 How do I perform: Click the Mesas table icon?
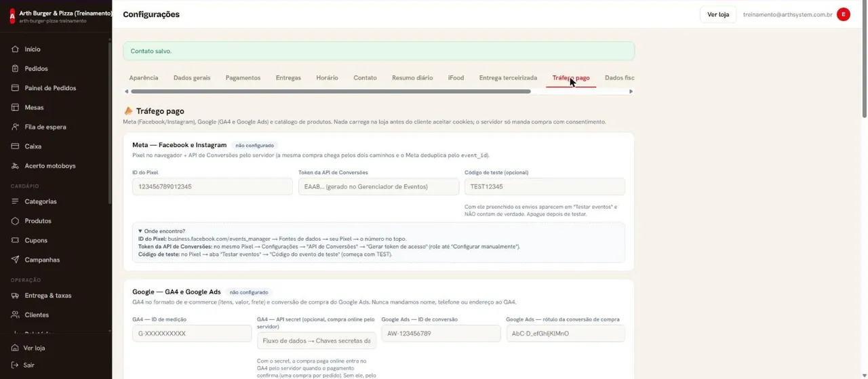click(15, 107)
